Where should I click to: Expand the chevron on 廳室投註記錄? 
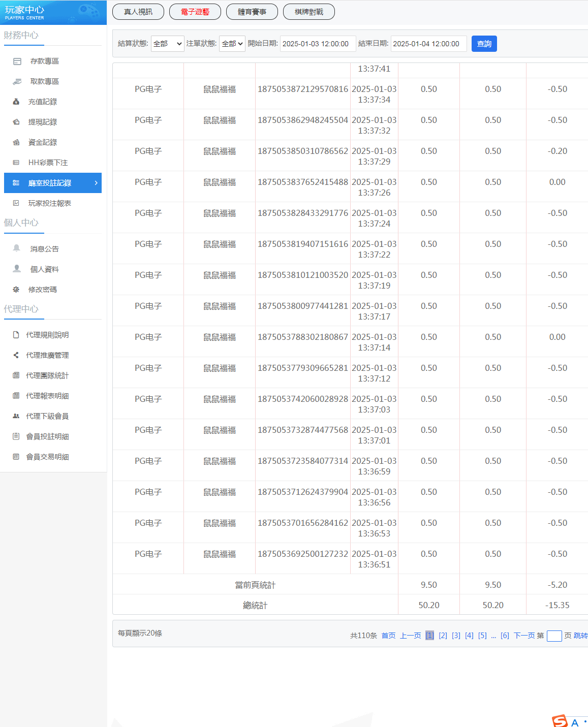click(96, 183)
